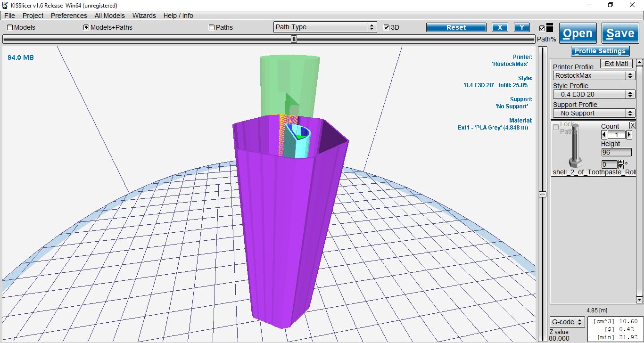
Task: Decrease rotation angle with down arrow
Action: (x=620, y=166)
